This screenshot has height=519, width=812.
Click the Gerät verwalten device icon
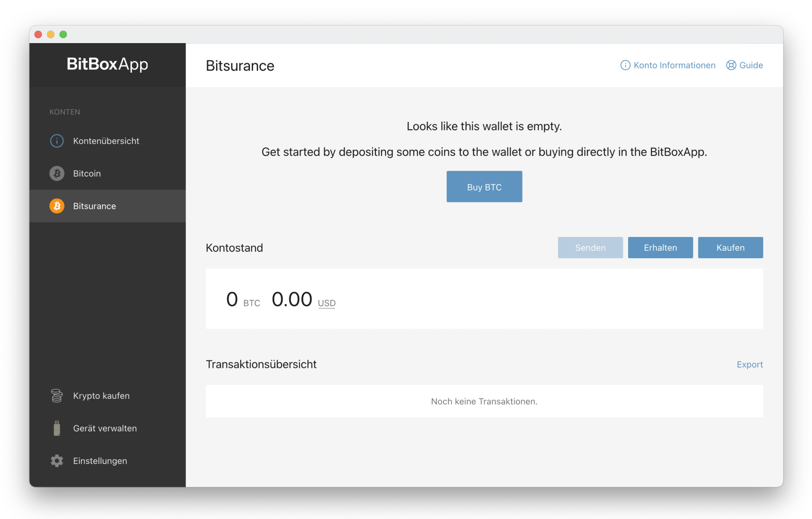[x=57, y=428]
